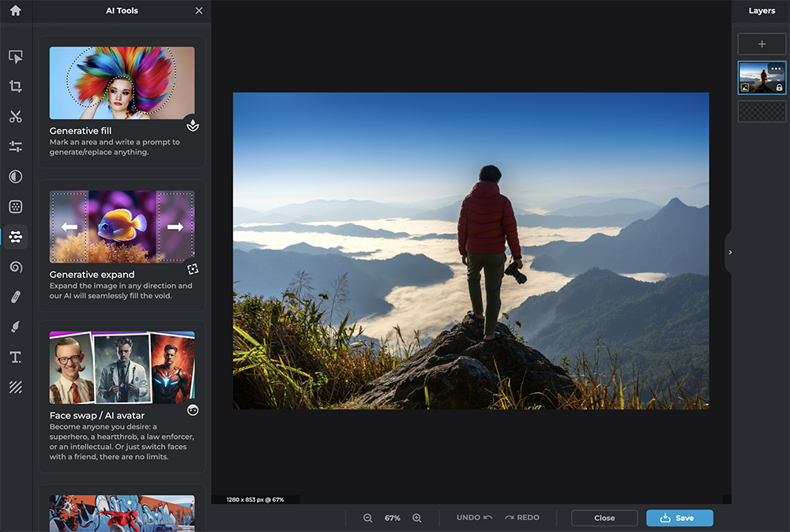The width and height of the screenshot is (790, 532).
Task: Go to the home screen icon
Action: point(16,10)
